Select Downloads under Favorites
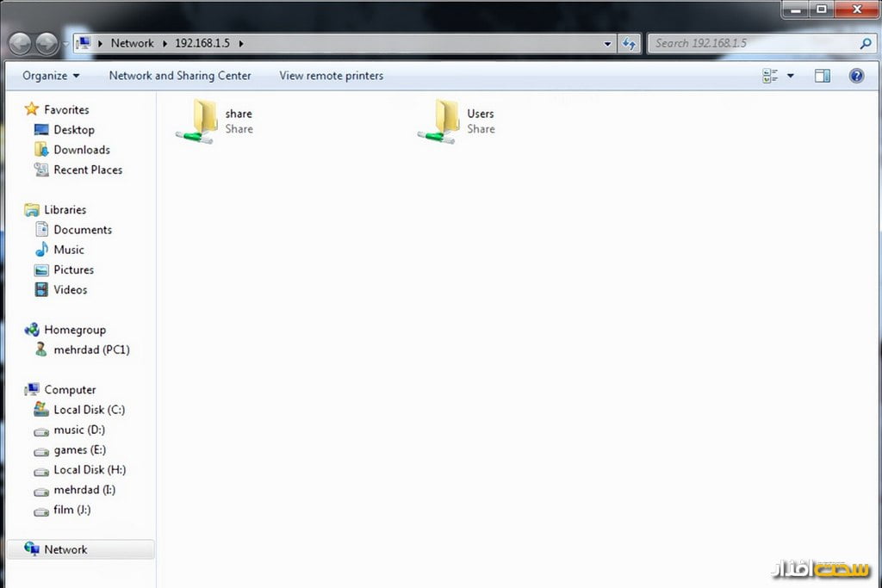This screenshot has height=588, width=882. (x=81, y=150)
